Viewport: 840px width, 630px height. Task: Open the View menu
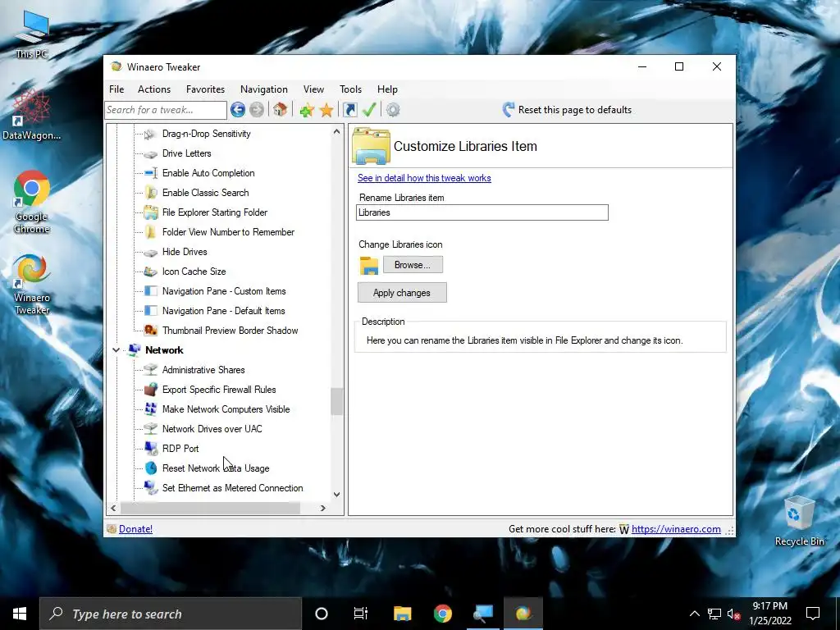pyautogui.click(x=313, y=89)
